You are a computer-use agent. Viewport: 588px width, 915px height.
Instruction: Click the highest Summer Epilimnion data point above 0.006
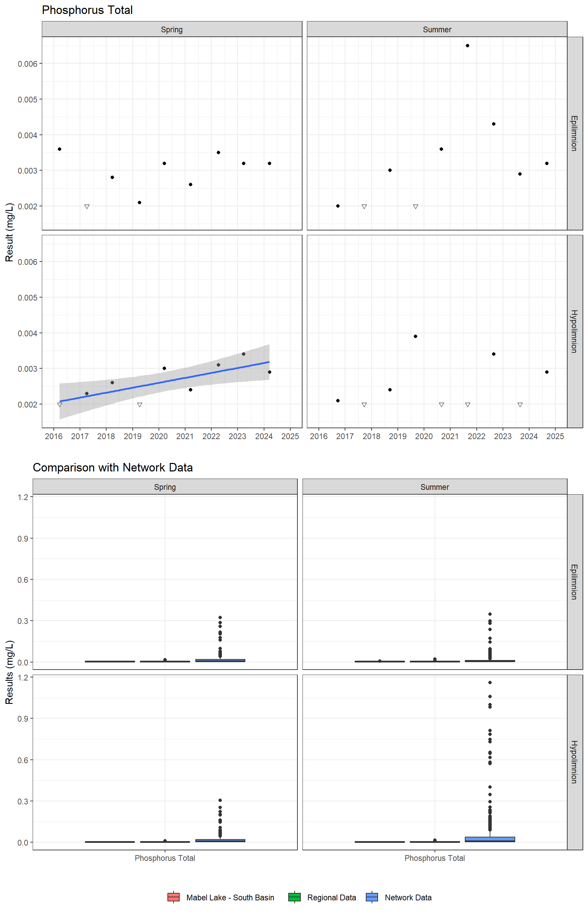pos(467,46)
